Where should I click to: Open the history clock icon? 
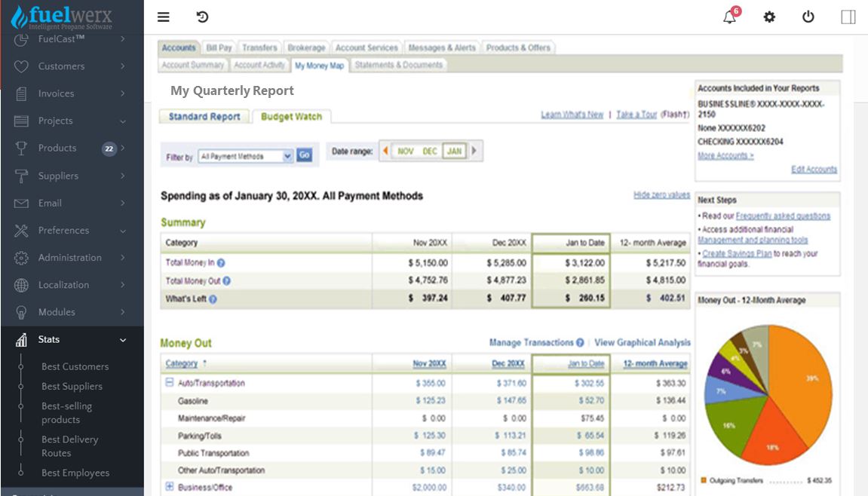click(202, 17)
